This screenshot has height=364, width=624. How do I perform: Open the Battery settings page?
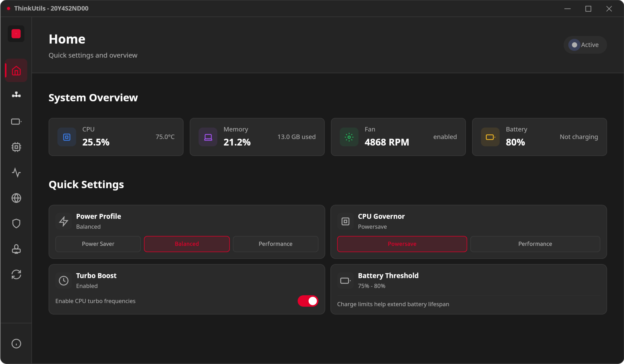point(16,121)
